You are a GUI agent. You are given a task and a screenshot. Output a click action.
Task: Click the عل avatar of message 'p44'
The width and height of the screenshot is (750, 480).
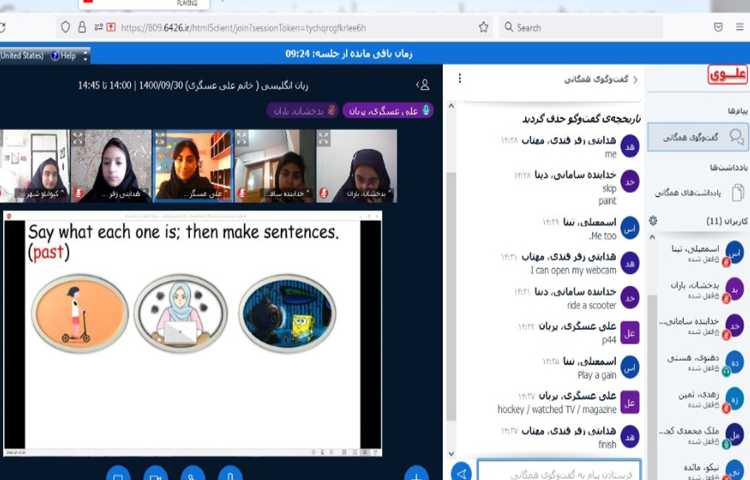click(x=630, y=333)
